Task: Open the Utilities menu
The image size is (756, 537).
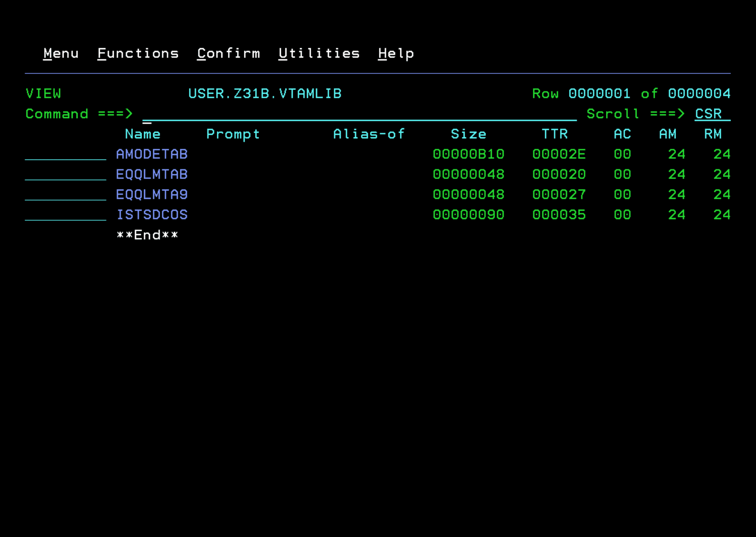Action: point(318,53)
